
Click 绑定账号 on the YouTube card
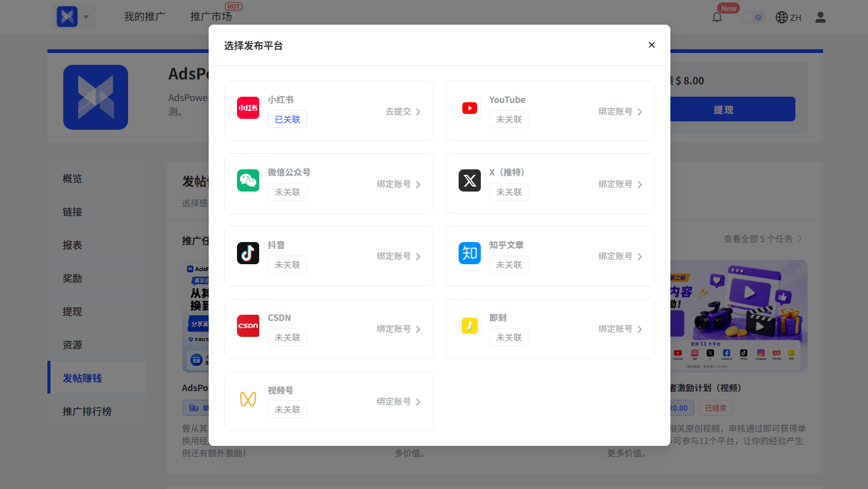pyautogui.click(x=616, y=111)
